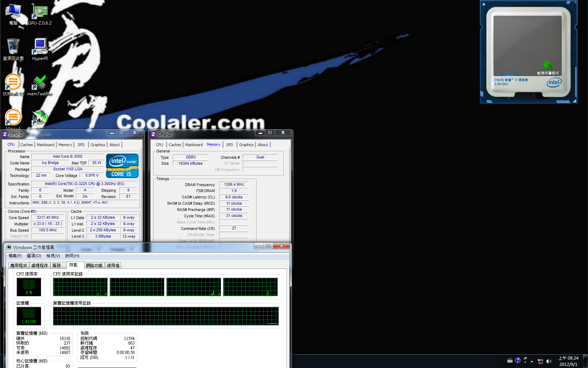Show hidden tray icons arrow
The width and height of the screenshot is (588, 368).
pos(532,361)
